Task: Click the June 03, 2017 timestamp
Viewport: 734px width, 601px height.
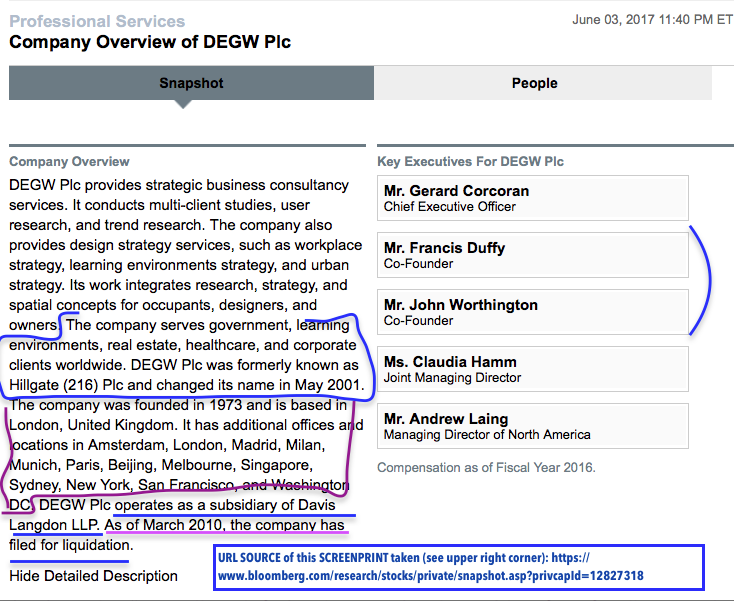Action: pyautogui.click(x=651, y=20)
